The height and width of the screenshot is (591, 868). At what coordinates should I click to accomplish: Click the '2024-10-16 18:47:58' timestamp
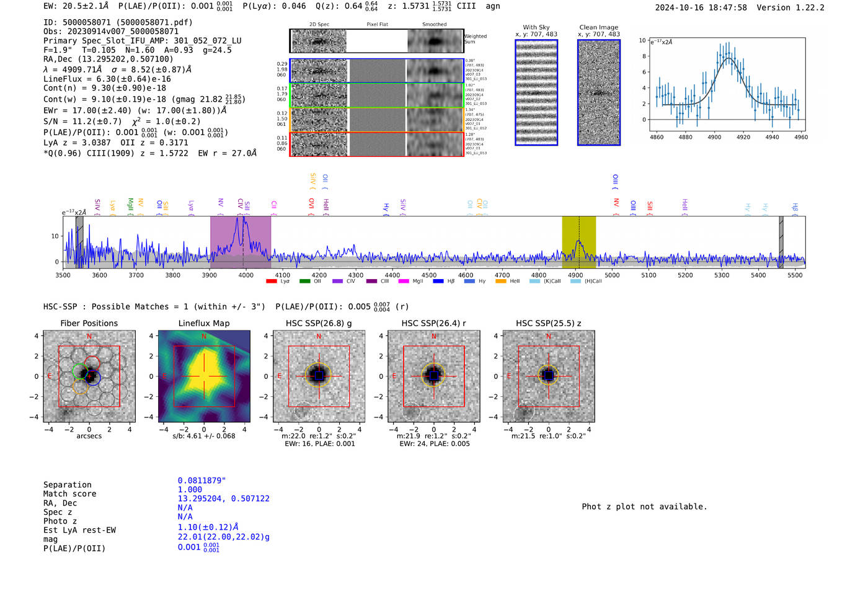(701, 8)
